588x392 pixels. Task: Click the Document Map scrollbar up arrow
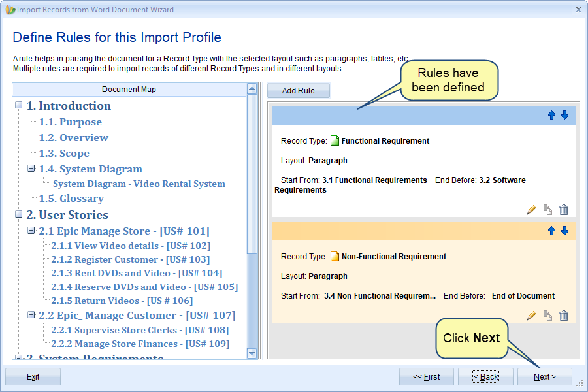pyautogui.click(x=252, y=89)
